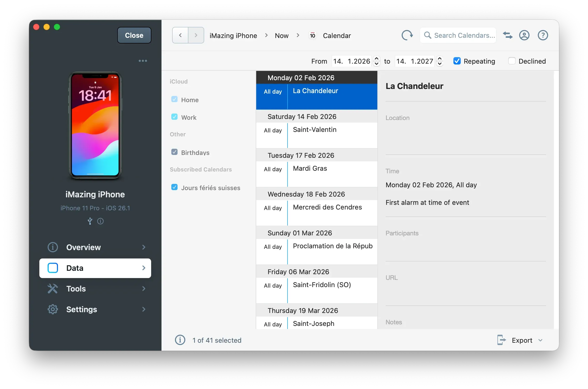Enable the Declined events filter
This screenshot has height=389, width=588.
click(x=512, y=61)
